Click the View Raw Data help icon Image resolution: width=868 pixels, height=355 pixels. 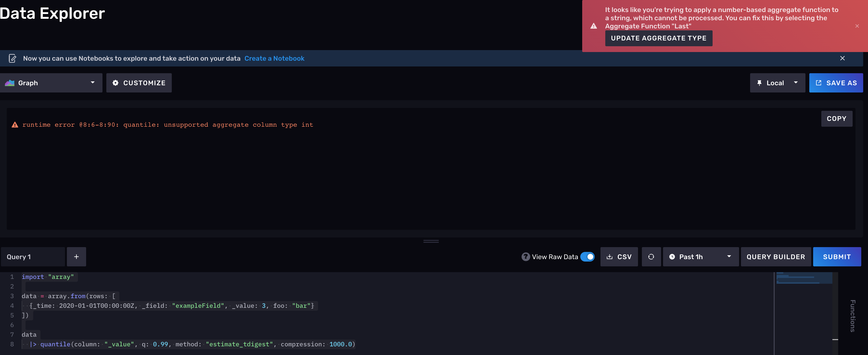[525, 257]
